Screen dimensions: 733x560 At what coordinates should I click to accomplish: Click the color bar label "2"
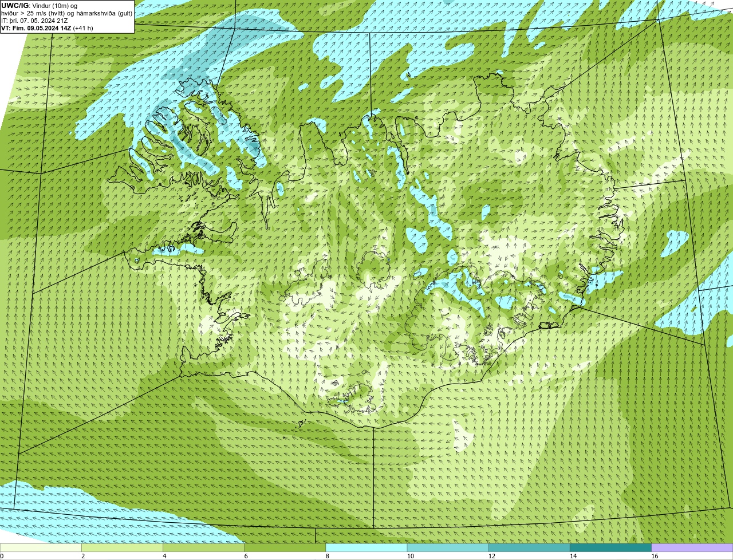point(83,556)
